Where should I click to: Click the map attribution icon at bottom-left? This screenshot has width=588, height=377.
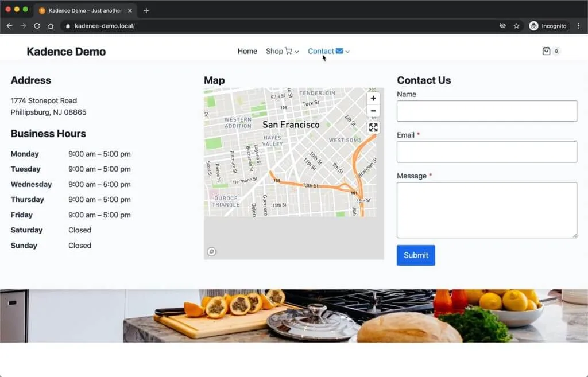coord(211,251)
